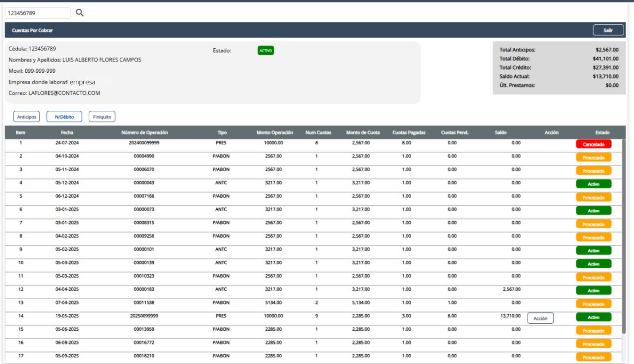This screenshot has height=364, width=634.
Task: Select operation number 20250099999 row
Action: (x=144, y=316)
